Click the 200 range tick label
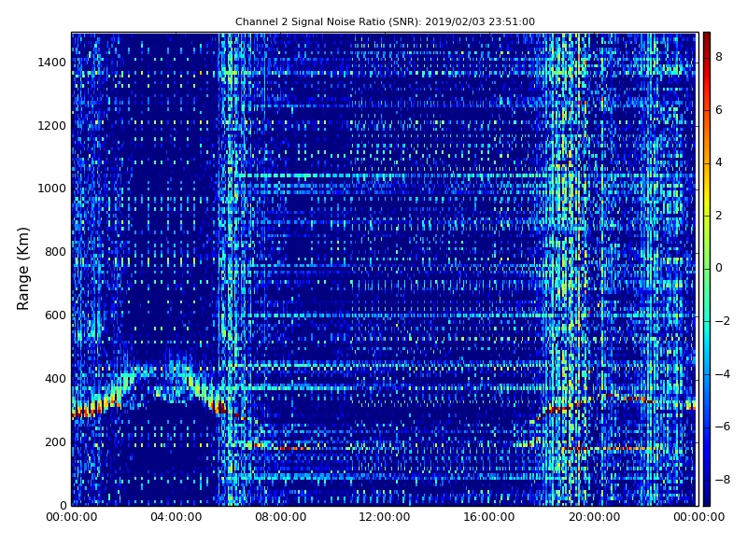 (x=55, y=441)
